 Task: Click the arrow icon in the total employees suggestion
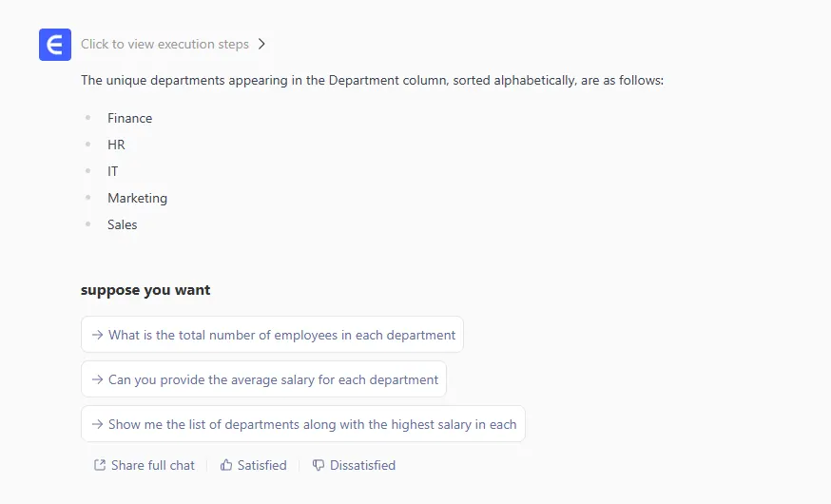point(97,335)
